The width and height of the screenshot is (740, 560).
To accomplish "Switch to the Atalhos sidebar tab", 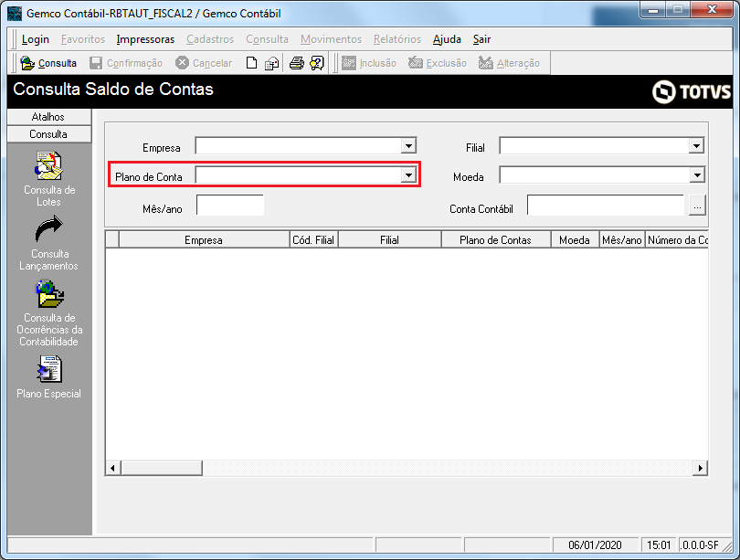I will pyautogui.click(x=49, y=117).
